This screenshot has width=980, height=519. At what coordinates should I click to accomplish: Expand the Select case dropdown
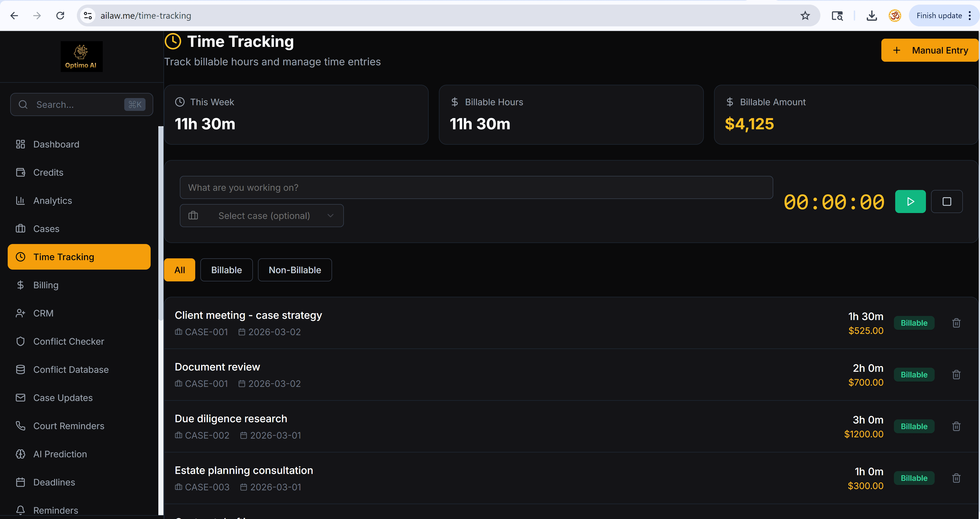tap(262, 216)
